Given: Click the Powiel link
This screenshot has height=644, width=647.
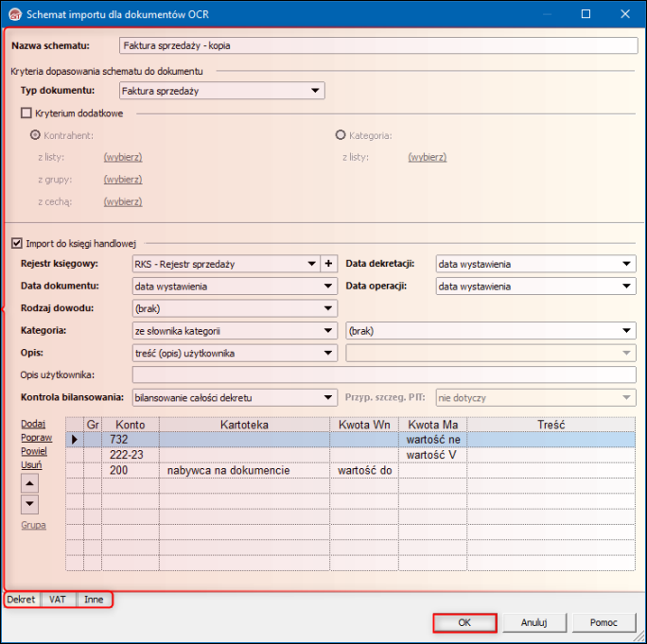Looking at the screenshot, I should 34,451.
